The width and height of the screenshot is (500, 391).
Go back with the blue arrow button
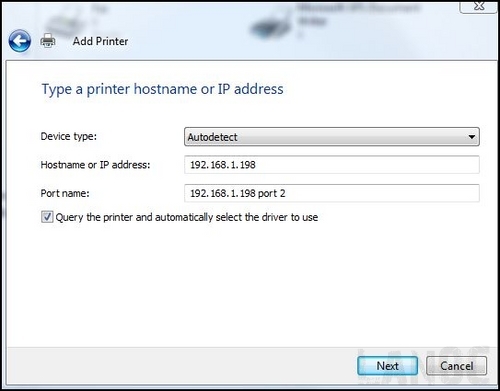click(x=20, y=41)
